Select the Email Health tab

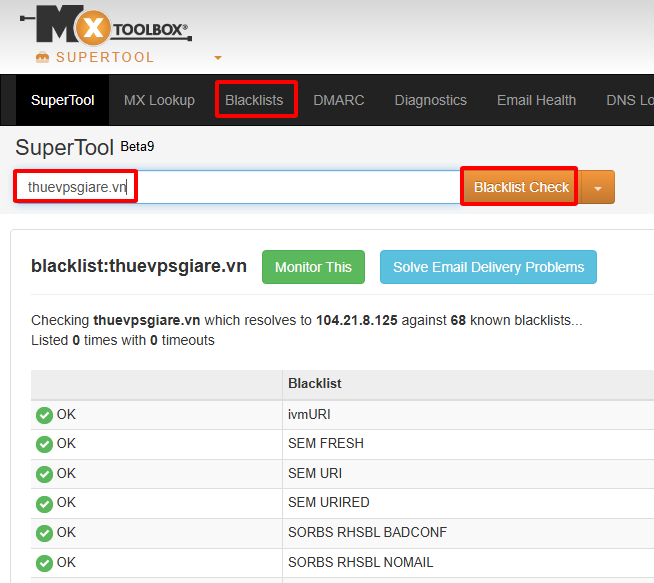(536, 100)
